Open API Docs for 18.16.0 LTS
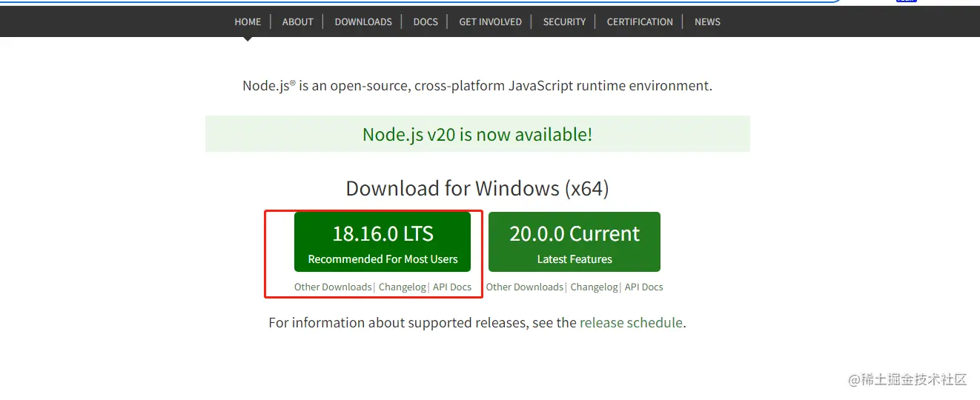 [x=452, y=287]
